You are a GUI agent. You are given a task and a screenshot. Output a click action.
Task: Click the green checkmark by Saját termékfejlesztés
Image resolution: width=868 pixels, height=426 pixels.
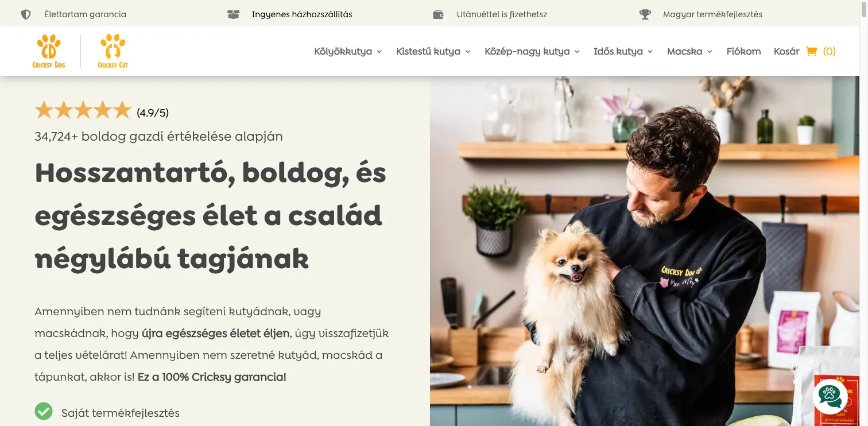pos(44,412)
